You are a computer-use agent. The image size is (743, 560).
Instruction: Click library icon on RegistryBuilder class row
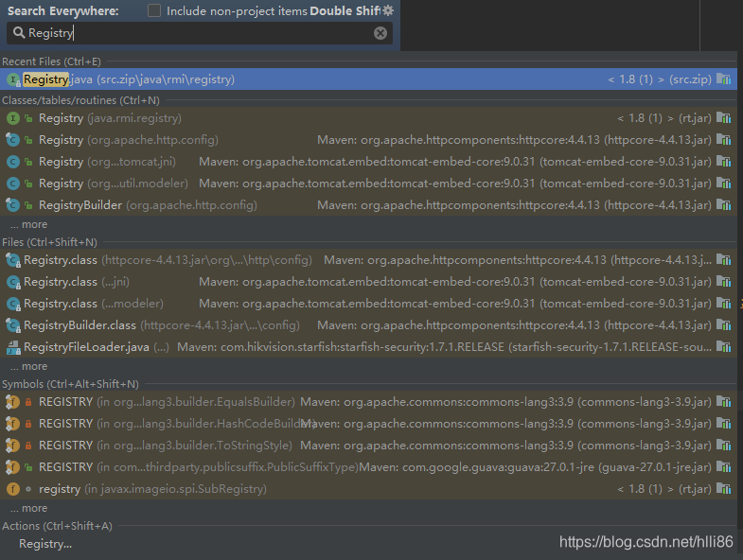tap(723, 205)
